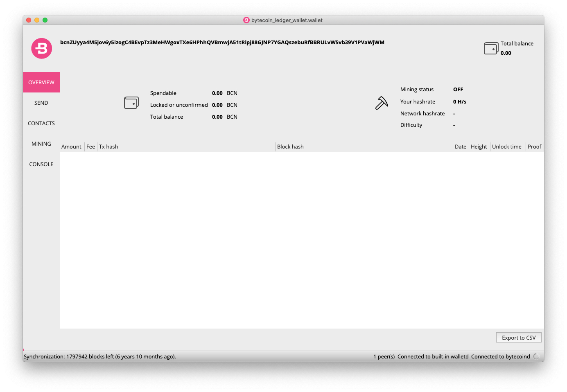The width and height of the screenshot is (567, 392).
Task: Click Connected to bytecoind status
Action: pos(501,356)
